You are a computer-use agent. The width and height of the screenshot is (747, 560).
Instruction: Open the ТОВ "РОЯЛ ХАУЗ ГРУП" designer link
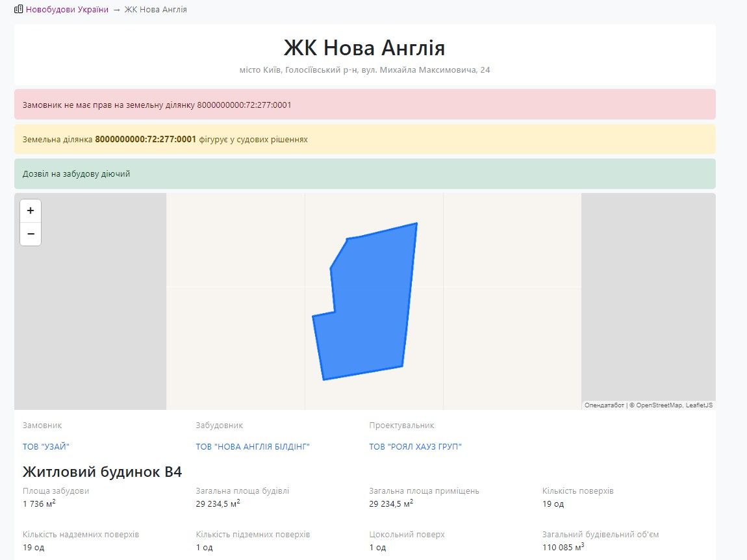point(416,446)
